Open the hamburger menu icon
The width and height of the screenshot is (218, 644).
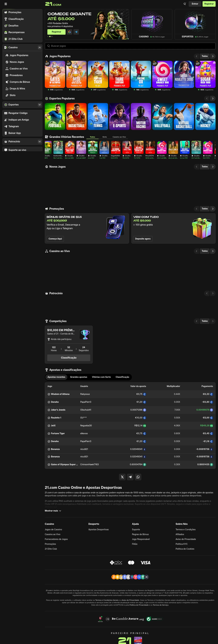6,4
